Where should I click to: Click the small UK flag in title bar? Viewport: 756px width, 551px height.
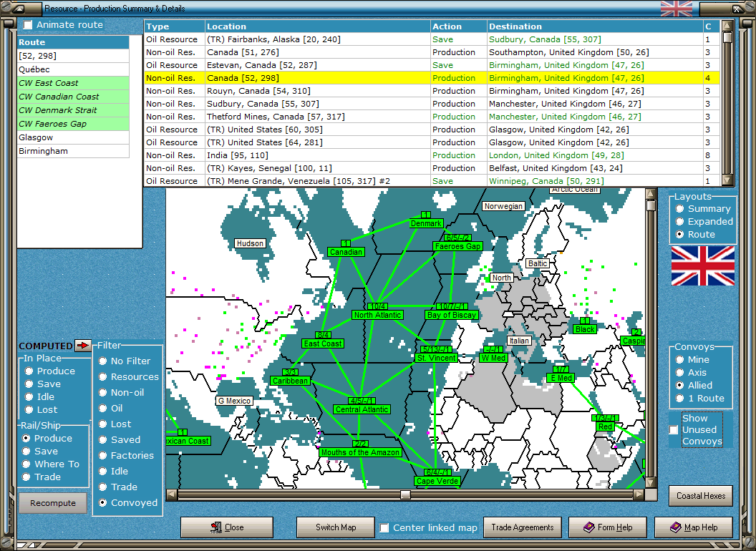pyautogui.click(x=676, y=9)
